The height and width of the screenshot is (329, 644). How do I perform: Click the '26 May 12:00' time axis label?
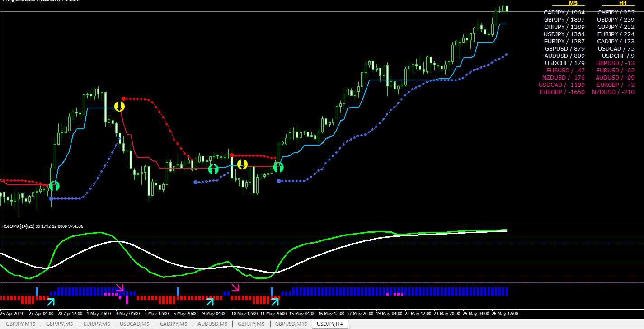(x=505, y=313)
